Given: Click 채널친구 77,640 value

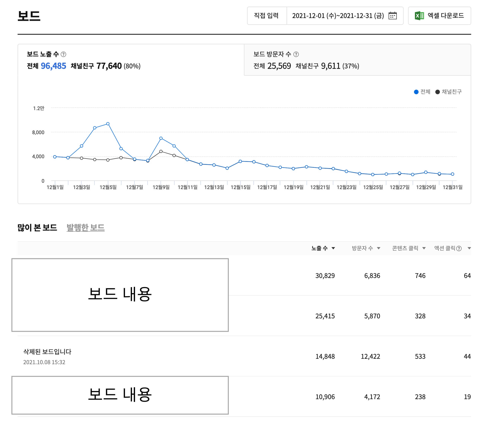Looking at the screenshot, I should pyautogui.click(x=109, y=66).
